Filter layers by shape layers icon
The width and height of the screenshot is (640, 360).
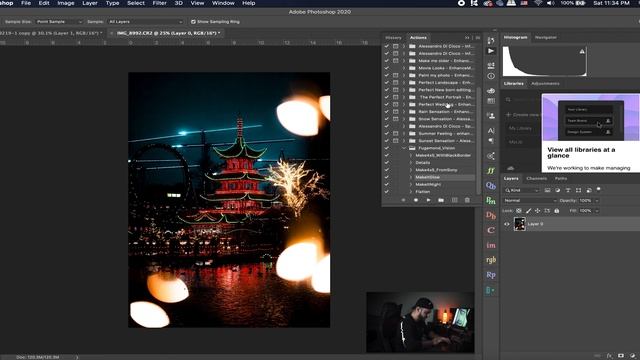578,190
